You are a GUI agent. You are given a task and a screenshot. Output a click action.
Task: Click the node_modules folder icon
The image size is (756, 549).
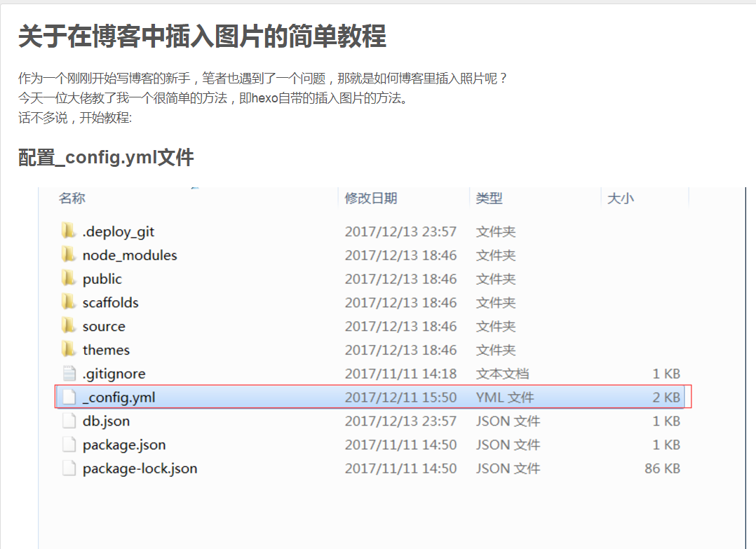[x=69, y=255]
